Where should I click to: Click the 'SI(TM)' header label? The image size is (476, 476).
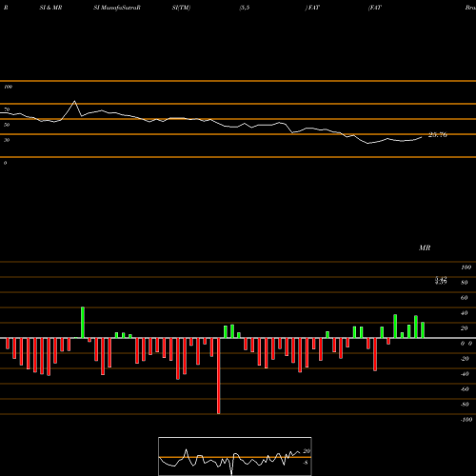[x=181, y=8]
